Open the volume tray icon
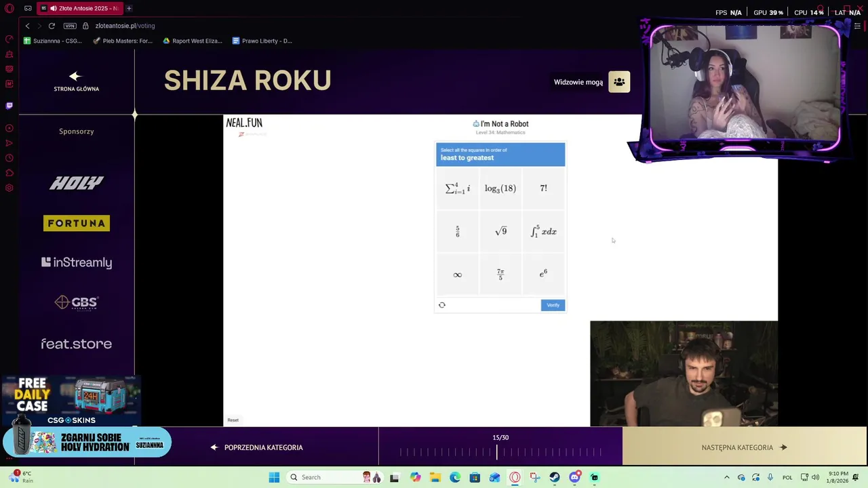 click(815, 477)
